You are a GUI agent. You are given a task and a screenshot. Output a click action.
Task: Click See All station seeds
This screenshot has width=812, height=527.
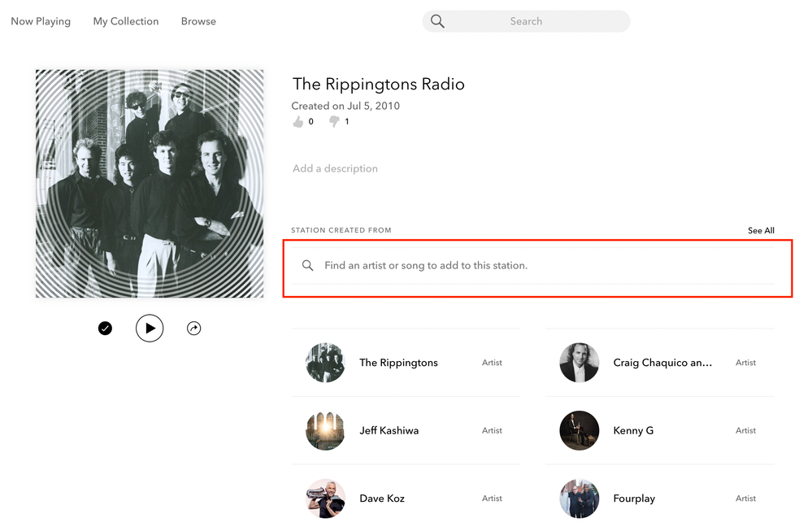click(x=761, y=231)
